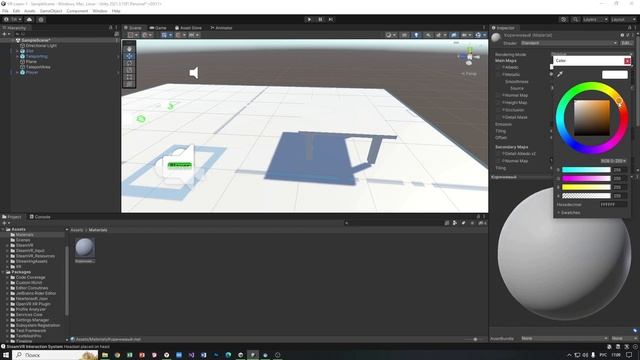Select Directional Light in Hierarchy
Screen dimensions: 640x360
[x=41, y=46]
